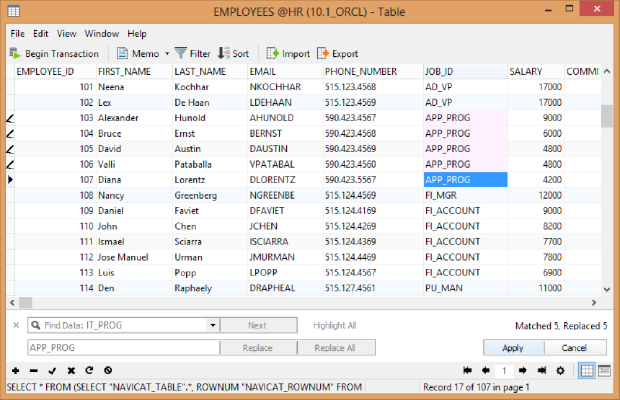Refresh the table data
Viewport: 620px width, 400px height.
tap(89, 370)
